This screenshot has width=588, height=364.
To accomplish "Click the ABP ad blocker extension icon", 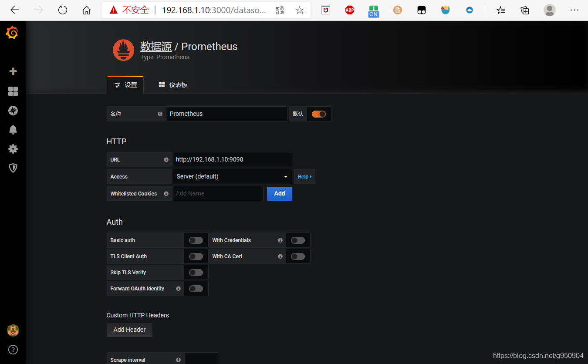I will pyautogui.click(x=350, y=10).
